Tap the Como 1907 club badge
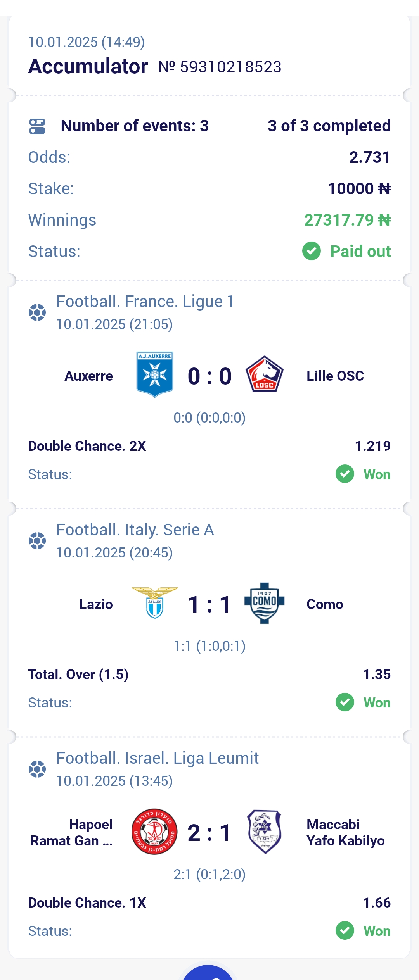The height and width of the screenshot is (980, 419). [265, 603]
